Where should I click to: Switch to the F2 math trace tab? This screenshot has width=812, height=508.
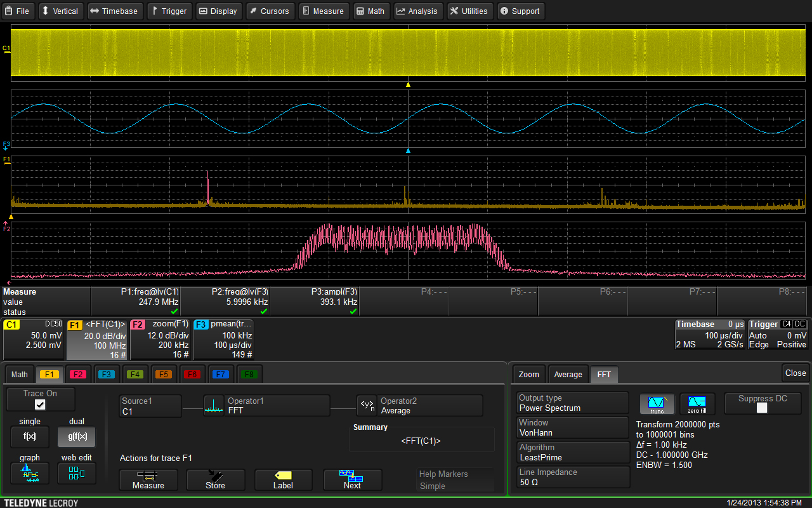[78, 374]
